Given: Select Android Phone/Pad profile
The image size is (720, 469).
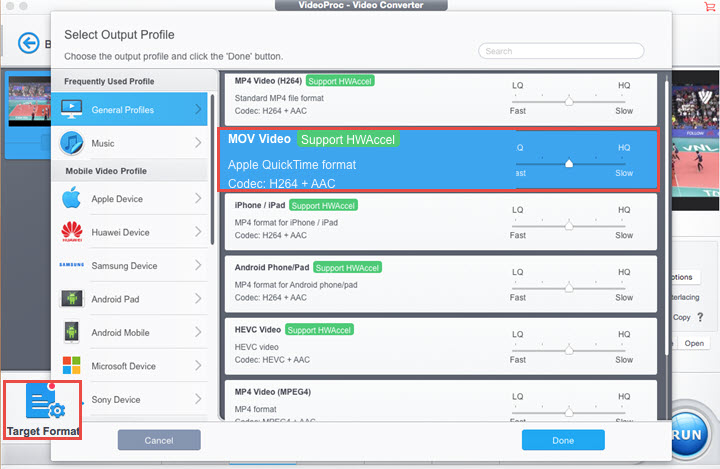Looking at the screenshot, I should click(441, 284).
